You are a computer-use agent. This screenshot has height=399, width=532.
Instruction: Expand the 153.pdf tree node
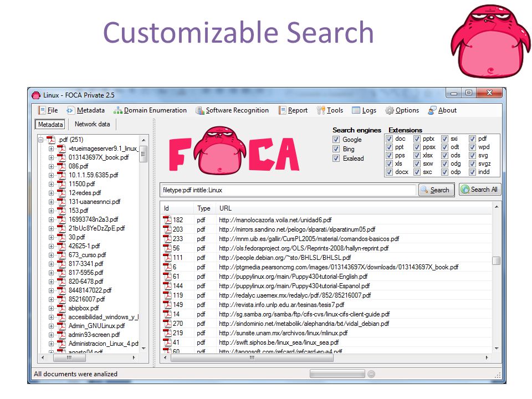tap(51, 211)
